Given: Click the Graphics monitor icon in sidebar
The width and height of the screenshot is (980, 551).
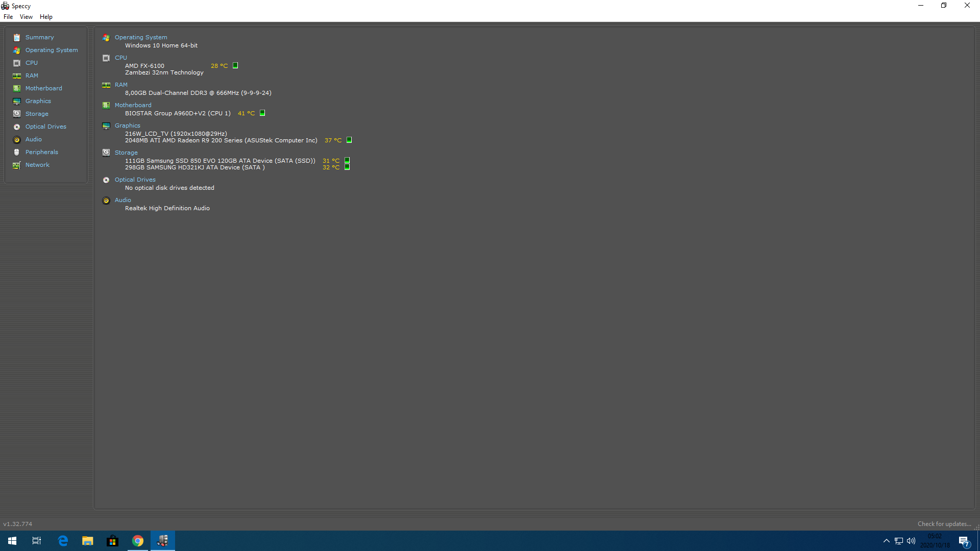Looking at the screenshot, I should [x=17, y=101].
